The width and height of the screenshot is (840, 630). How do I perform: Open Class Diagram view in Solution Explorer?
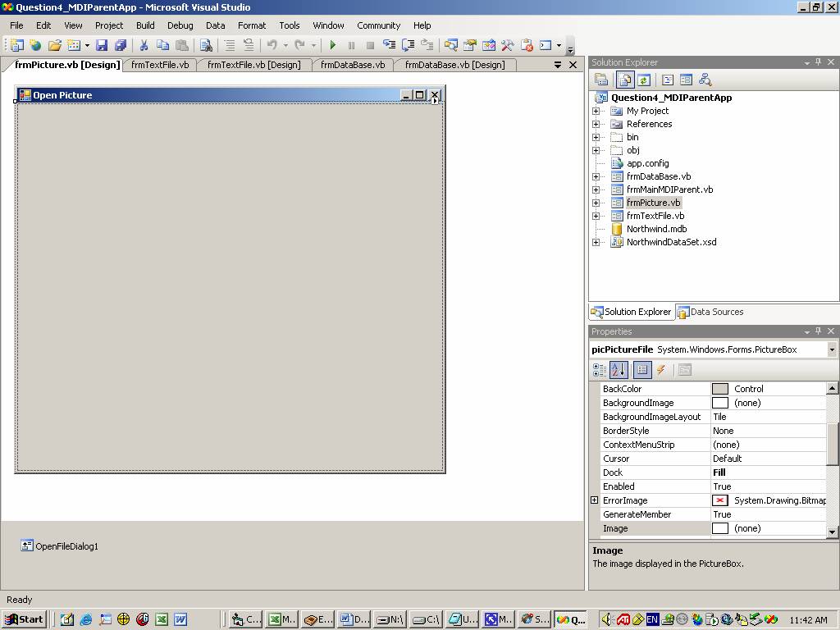click(705, 80)
